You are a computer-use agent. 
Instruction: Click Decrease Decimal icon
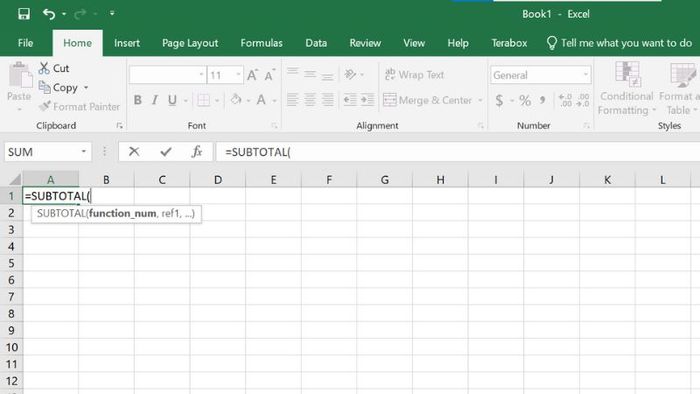583,100
